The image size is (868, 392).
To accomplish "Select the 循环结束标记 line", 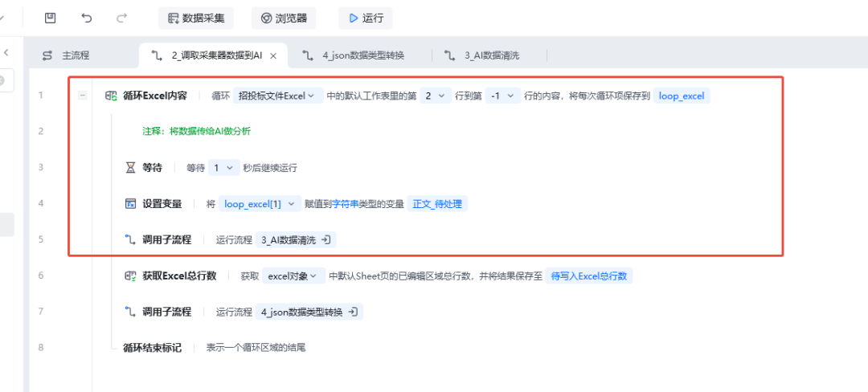I will pos(214,348).
